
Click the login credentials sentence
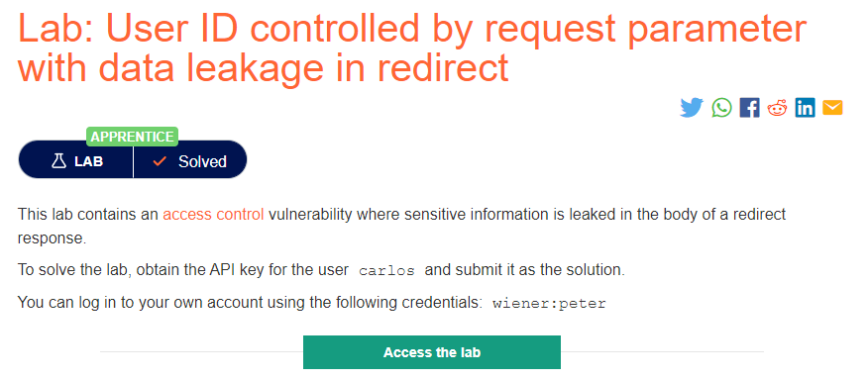(x=312, y=304)
